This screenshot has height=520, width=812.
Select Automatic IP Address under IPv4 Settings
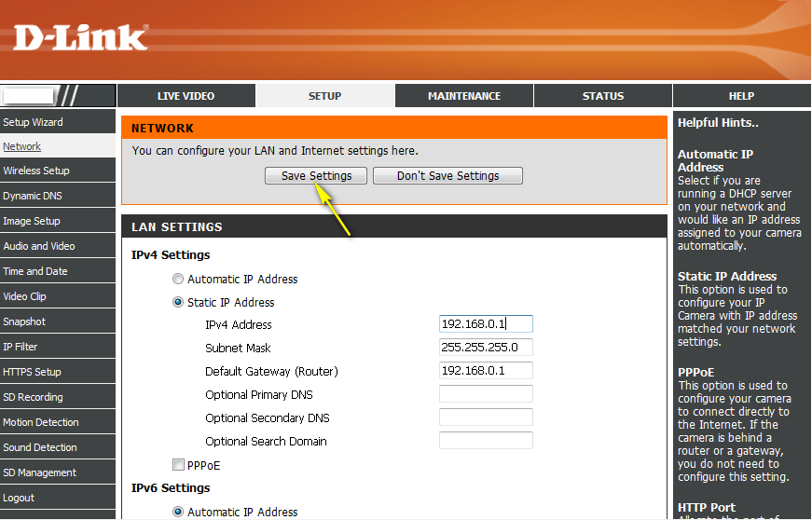tap(178, 280)
